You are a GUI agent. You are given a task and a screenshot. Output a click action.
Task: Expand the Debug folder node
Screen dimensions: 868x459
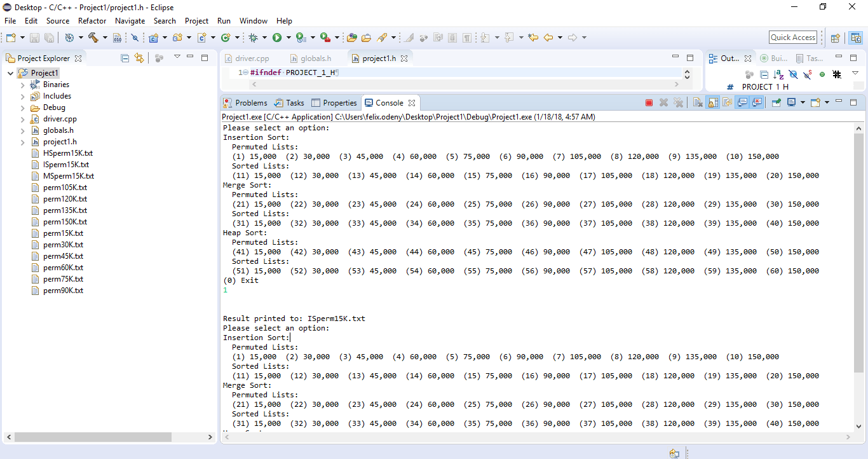22,107
